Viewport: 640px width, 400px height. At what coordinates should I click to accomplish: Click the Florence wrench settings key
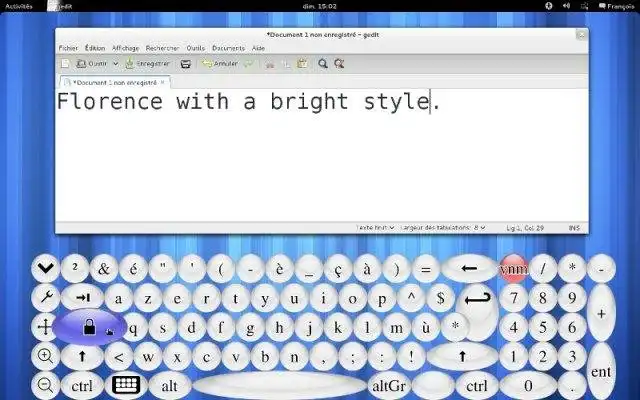coord(46,298)
